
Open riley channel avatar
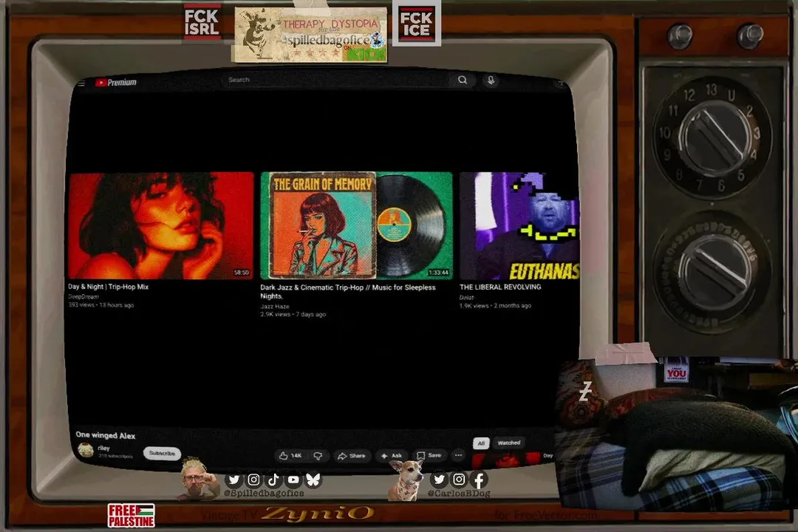click(86, 450)
